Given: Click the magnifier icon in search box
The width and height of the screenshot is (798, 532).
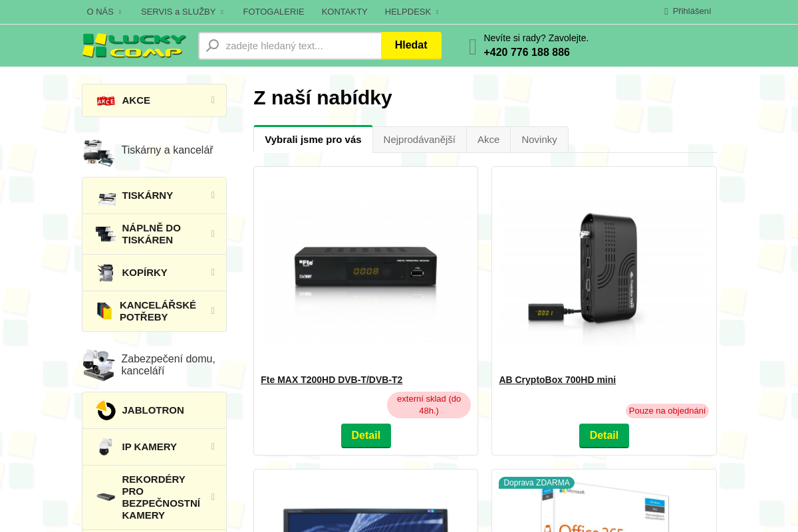Looking at the screenshot, I should tap(212, 45).
